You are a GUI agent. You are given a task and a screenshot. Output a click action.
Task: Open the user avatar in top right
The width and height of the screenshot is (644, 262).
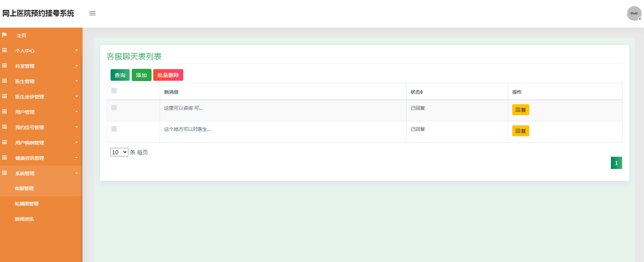[634, 14]
